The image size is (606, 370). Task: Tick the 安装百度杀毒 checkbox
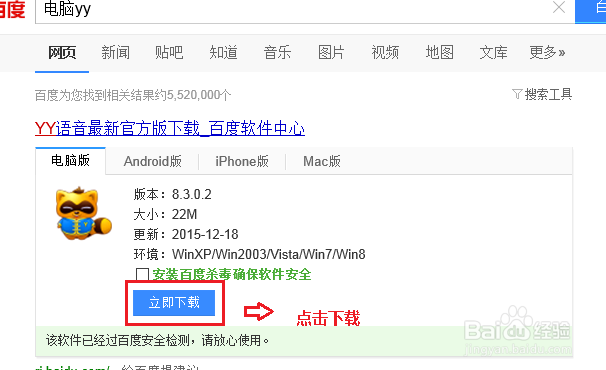click(x=142, y=275)
